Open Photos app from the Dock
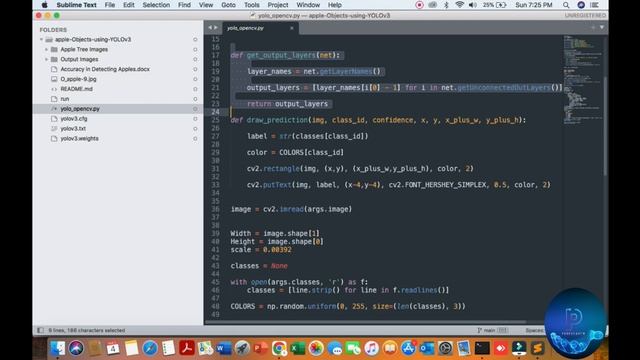This screenshot has height=360, width=640. pos(316,348)
